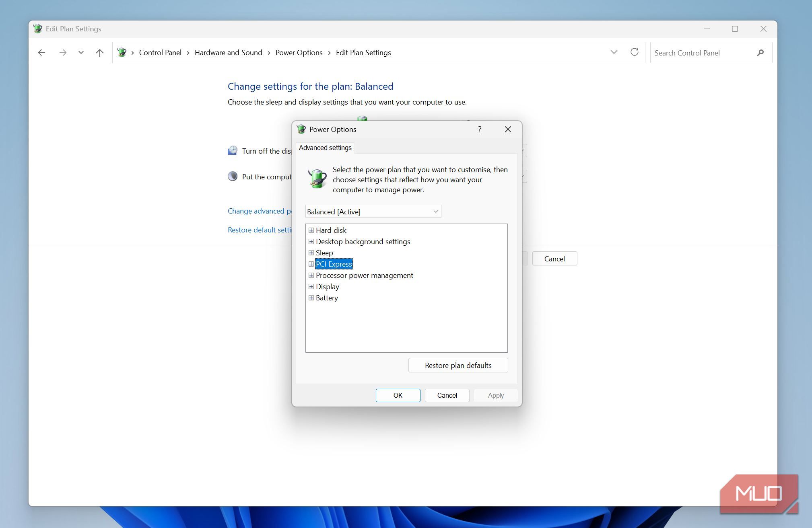The height and width of the screenshot is (528, 812).
Task: Select the Hard disk tree item text
Action: coord(331,230)
